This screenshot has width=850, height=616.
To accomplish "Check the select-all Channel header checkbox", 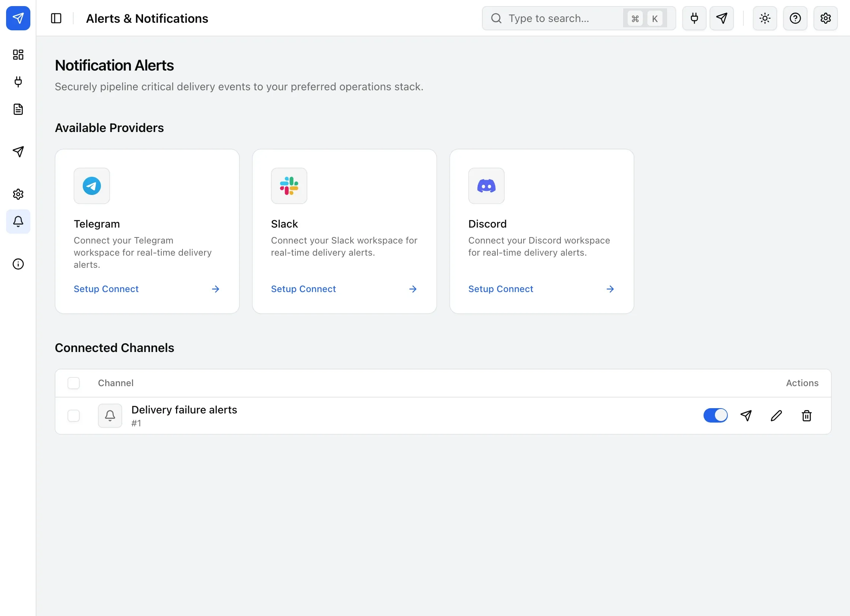I will click(74, 383).
